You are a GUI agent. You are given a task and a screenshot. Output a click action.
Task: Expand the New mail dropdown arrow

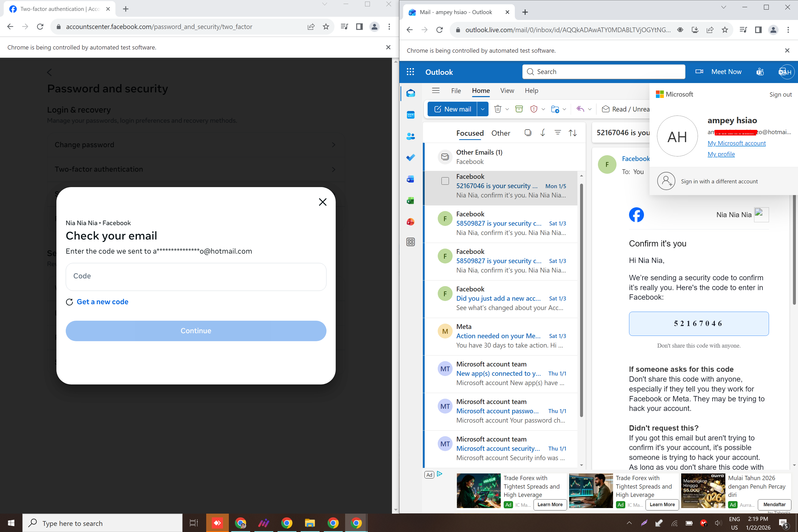pyautogui.click(x=483, y=109)
